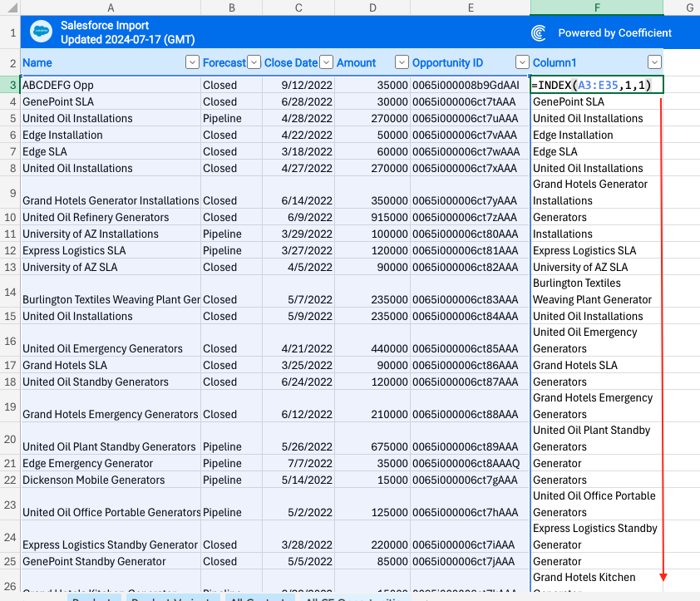The height and width of the screenshot is (601, 700).
Task: Select column D header
Action: coord(372,7)
